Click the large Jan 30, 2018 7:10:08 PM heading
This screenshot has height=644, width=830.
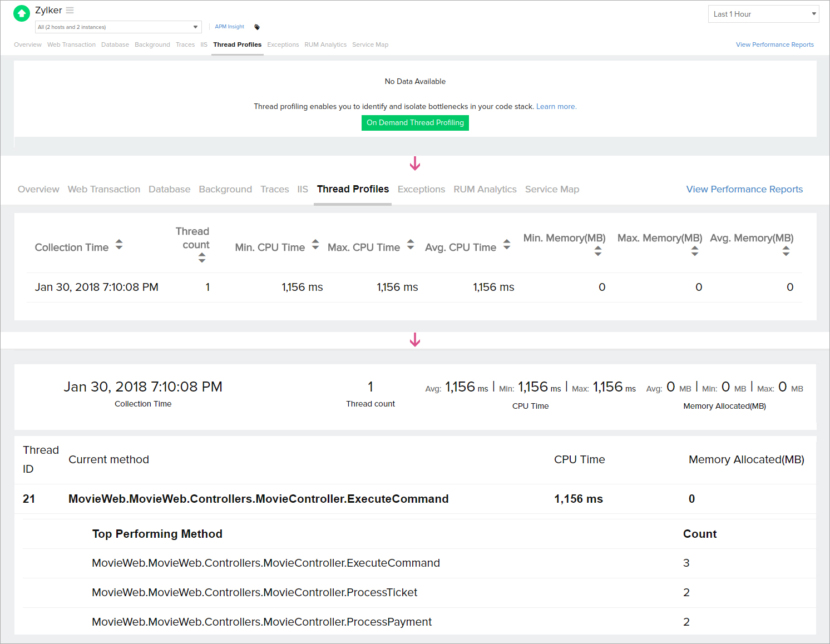click(143, 387)
